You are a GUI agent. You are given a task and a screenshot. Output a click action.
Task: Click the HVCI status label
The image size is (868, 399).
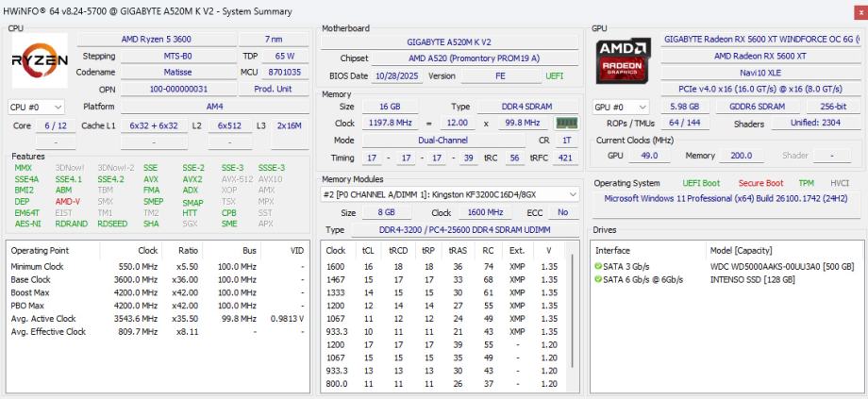click(840, 183)
